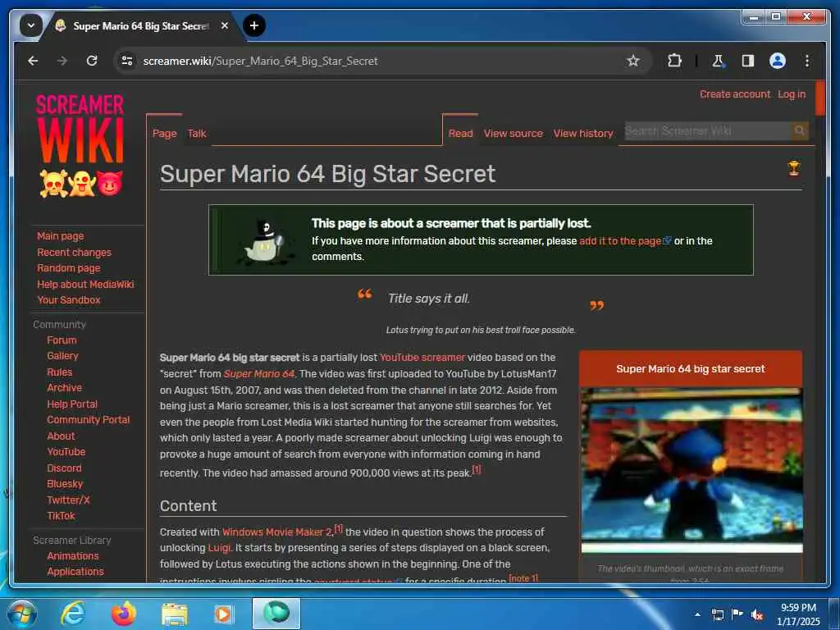This screenshot has width=840, height=630.
Task: Open the Archive link
Action: [64, 388]
